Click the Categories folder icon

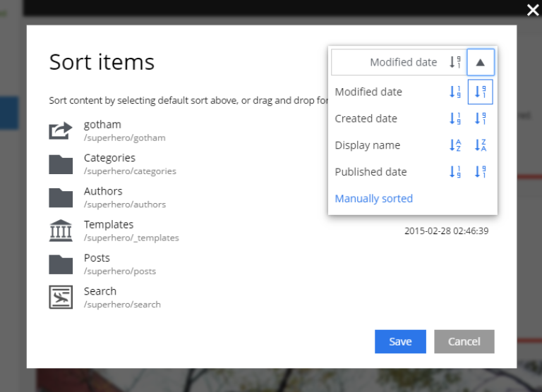tap(61, 164)
